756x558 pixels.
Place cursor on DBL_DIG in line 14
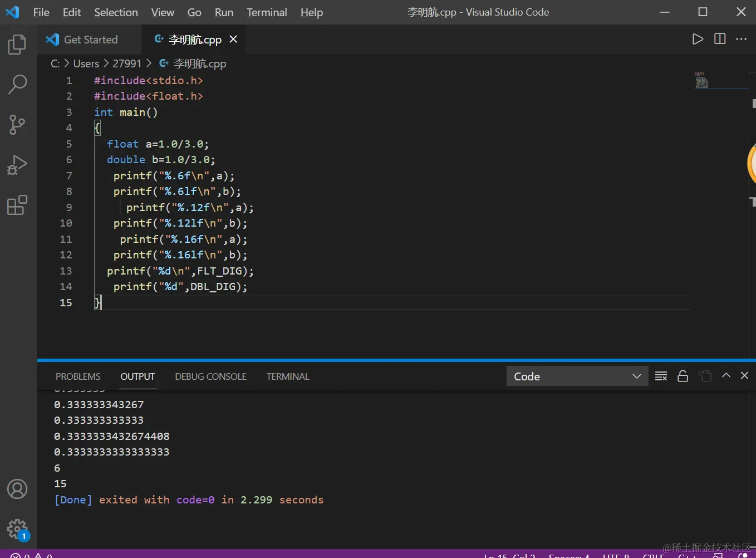pyautogui.click(x=213, y=286)
